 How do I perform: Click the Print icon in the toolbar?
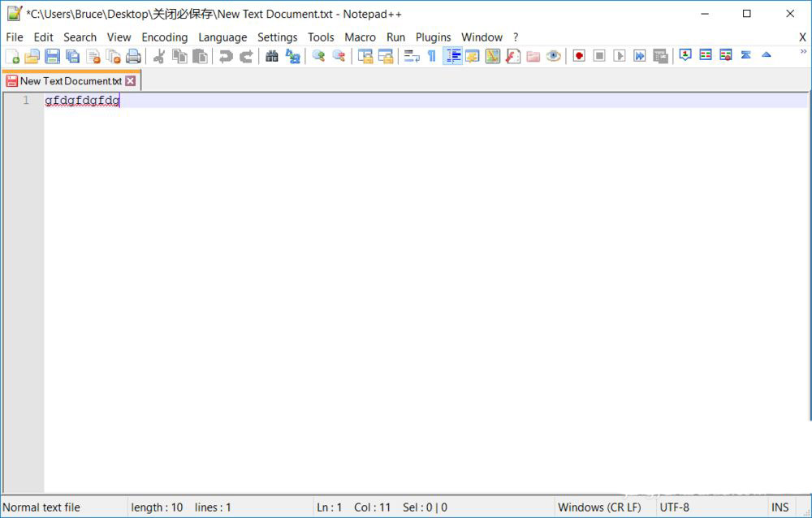pos(134,56)
